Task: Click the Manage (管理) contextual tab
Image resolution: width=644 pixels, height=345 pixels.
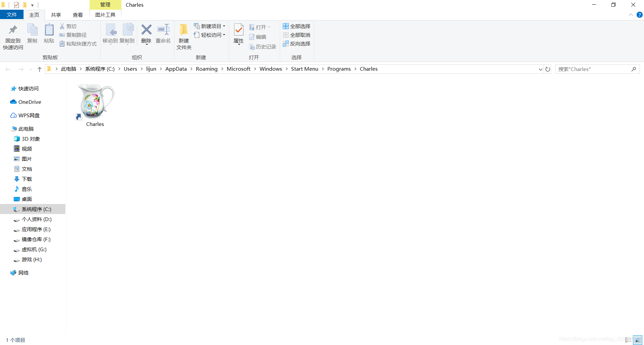Action: pyautogui.click(x=105, y=5)
